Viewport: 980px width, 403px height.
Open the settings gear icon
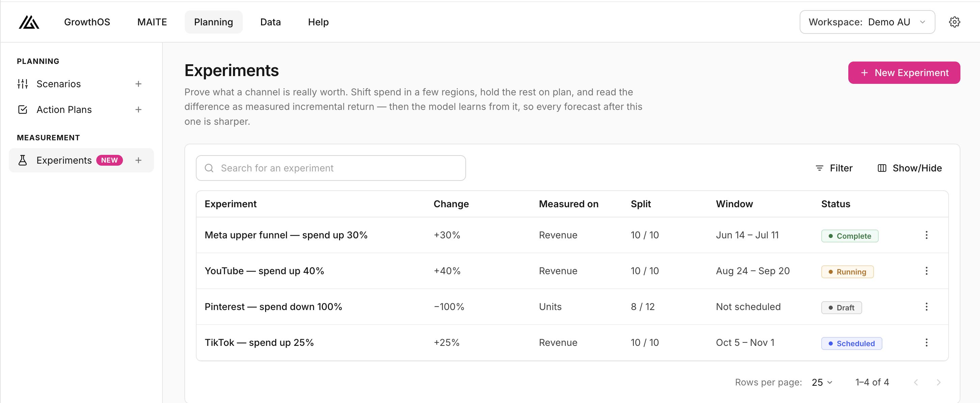954,22
